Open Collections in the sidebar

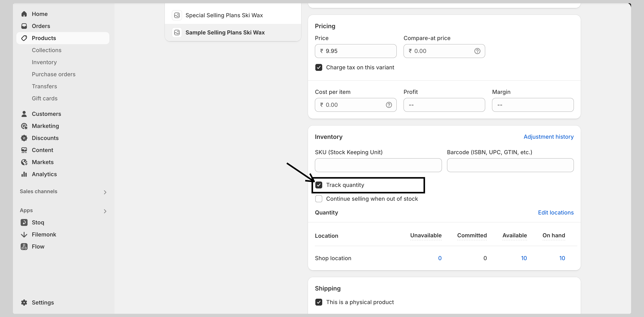pos(46,50)
